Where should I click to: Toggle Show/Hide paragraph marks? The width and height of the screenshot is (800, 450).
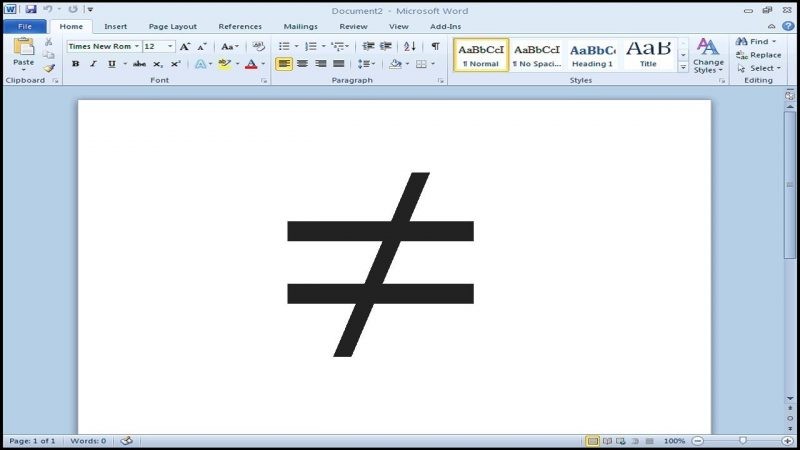pos(435,46)
